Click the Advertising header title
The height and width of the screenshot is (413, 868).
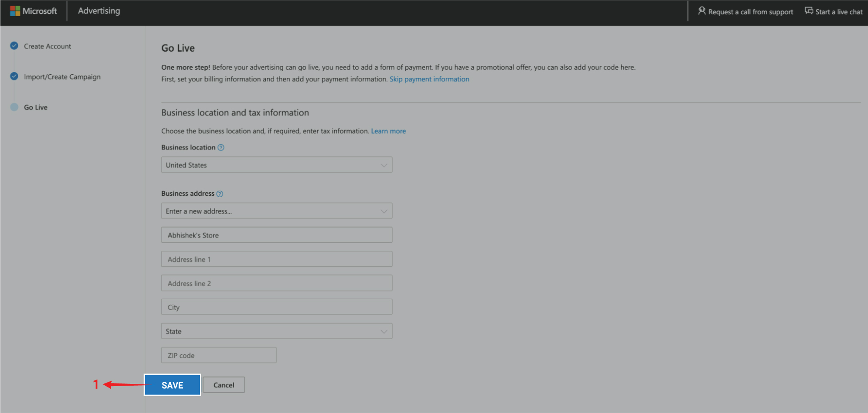click(x=99, y=11)
